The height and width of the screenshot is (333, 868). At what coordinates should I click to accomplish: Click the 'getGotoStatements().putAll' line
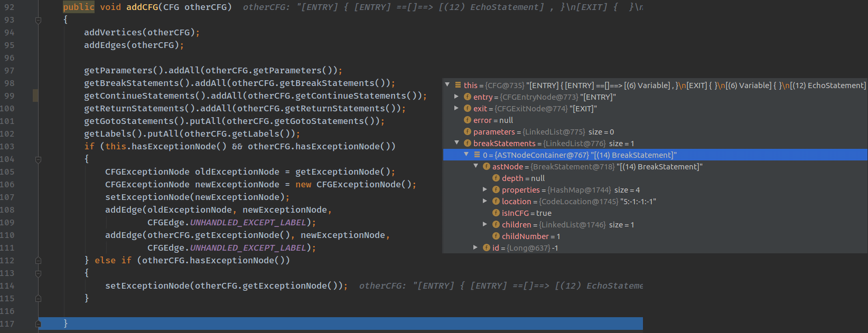(x=234, y=121)
